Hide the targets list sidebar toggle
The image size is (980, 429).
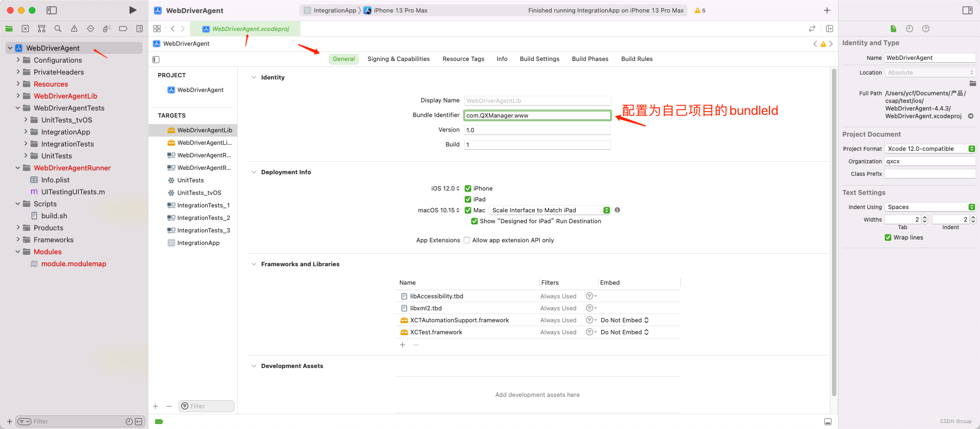point(156,59)
